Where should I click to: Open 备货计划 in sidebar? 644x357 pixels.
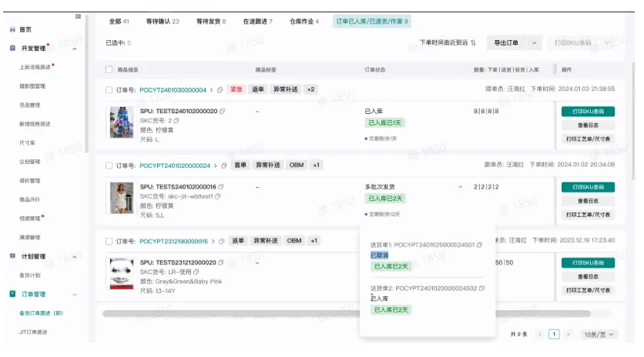[x=29, y=275]
